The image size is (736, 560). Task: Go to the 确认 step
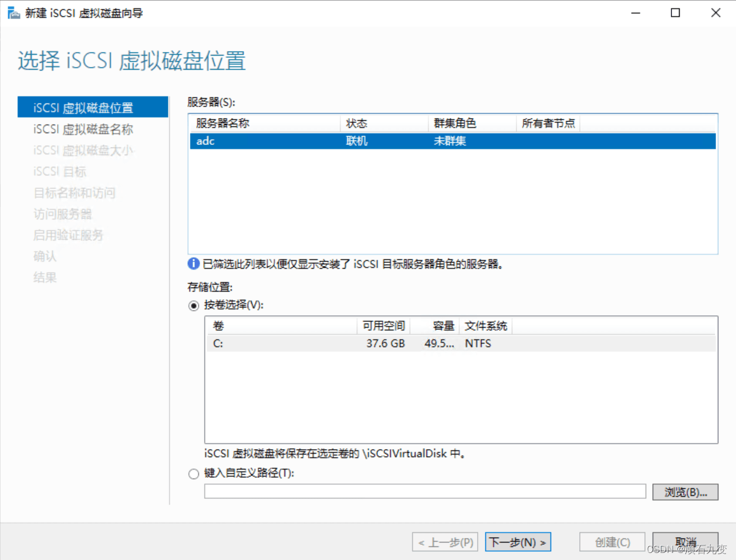coord(45,256)
